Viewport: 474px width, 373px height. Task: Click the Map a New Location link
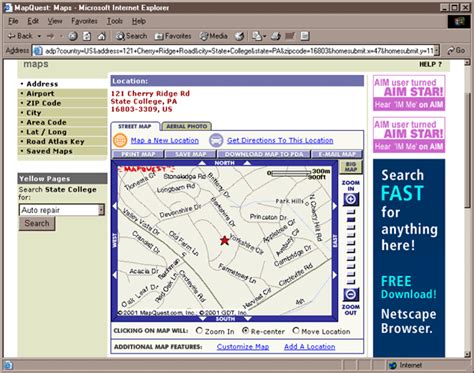[x=165, y=141]
